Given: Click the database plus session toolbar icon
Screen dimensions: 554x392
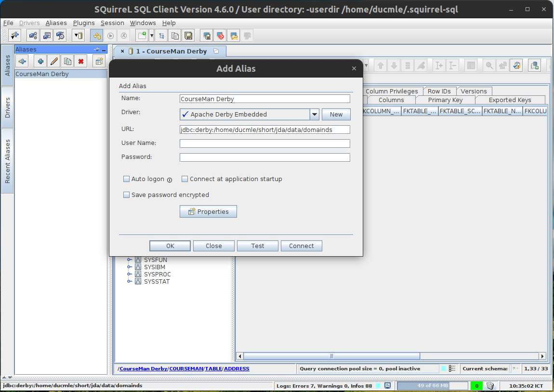Looking at the screenshot, I should [x=535, y=65].
